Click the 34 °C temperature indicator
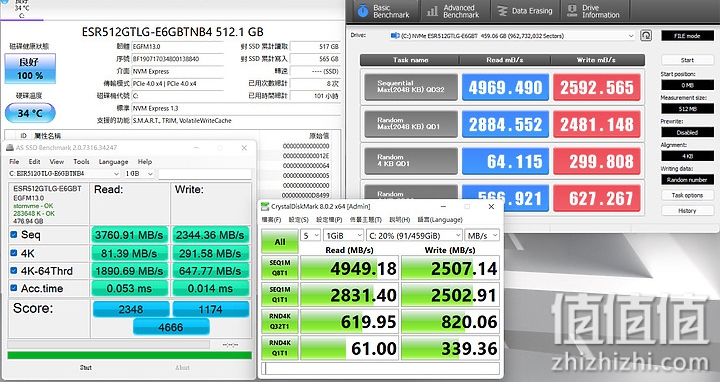This screenshot has height=382, width=720. pyautogui.click(x=30, y=113)
